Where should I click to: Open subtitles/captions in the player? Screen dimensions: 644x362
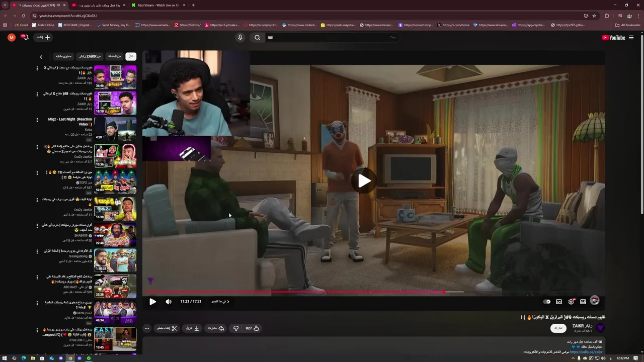559,302
